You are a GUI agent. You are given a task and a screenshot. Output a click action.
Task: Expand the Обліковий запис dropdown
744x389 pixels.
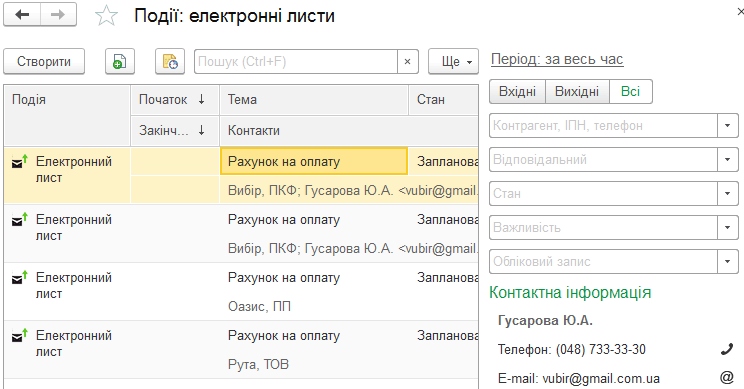point(727,261)
